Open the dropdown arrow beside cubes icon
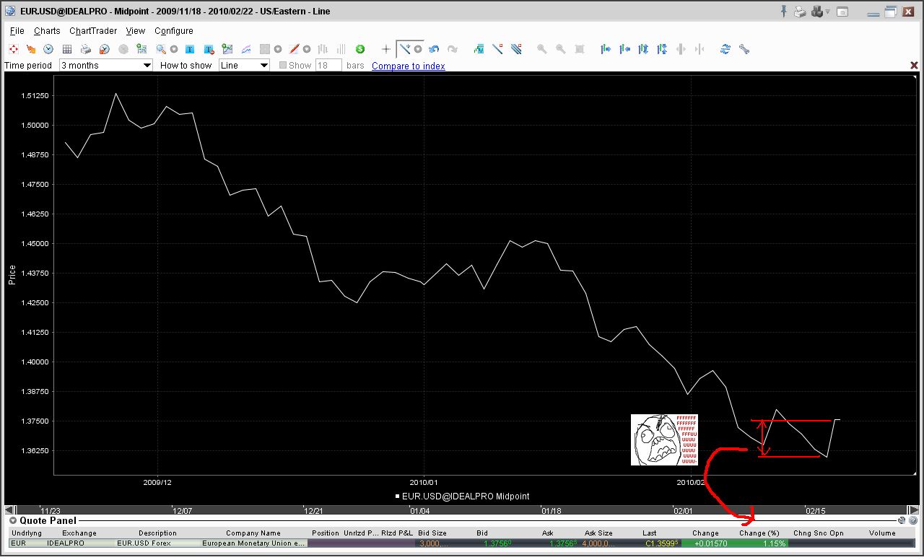The image size is (924, 560). [827, 12]
